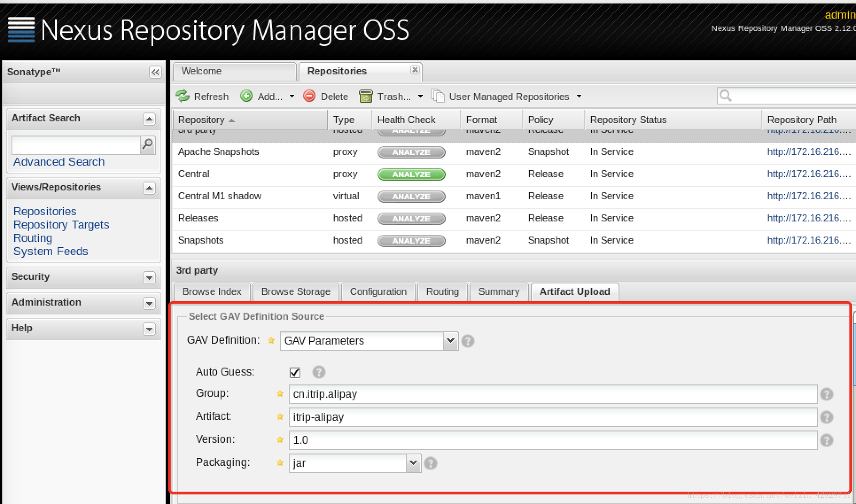The width and height of the screenshot is (856, 504).
Task: Refresh the repositories list
Action: coord(202,96)
